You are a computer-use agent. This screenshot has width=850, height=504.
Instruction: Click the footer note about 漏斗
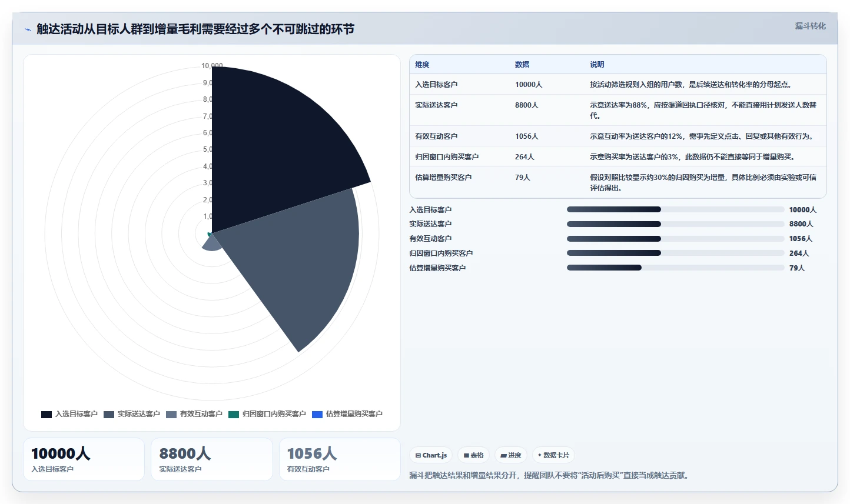click(x=549, y=475)
